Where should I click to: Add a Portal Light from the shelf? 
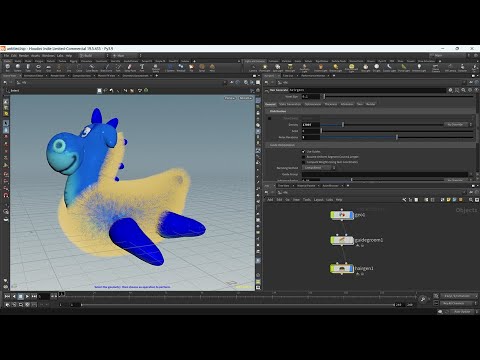pyautogui.click(x=403, y=68)
